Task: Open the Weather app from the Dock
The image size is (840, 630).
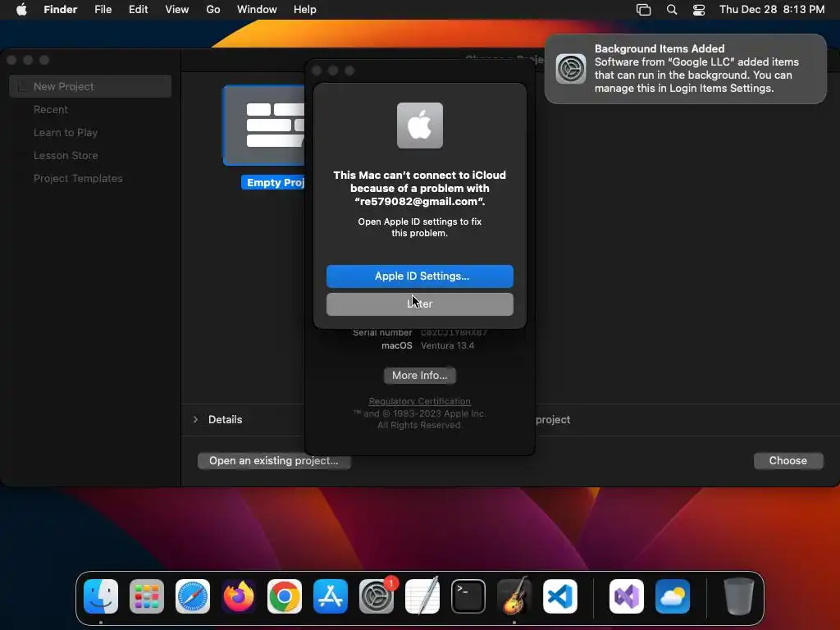Action: pyautogui.click(x=673, y=596)
